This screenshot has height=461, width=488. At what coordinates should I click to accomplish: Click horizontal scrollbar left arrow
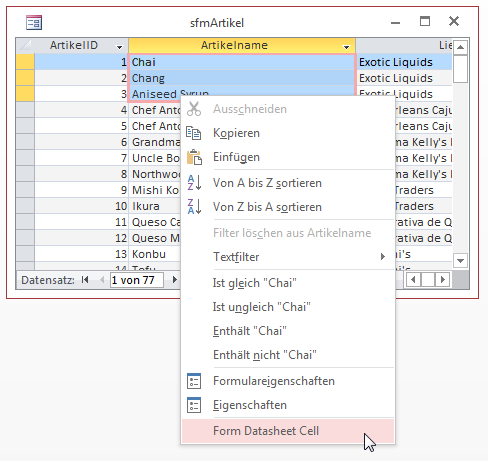click(x=413, y=279)
